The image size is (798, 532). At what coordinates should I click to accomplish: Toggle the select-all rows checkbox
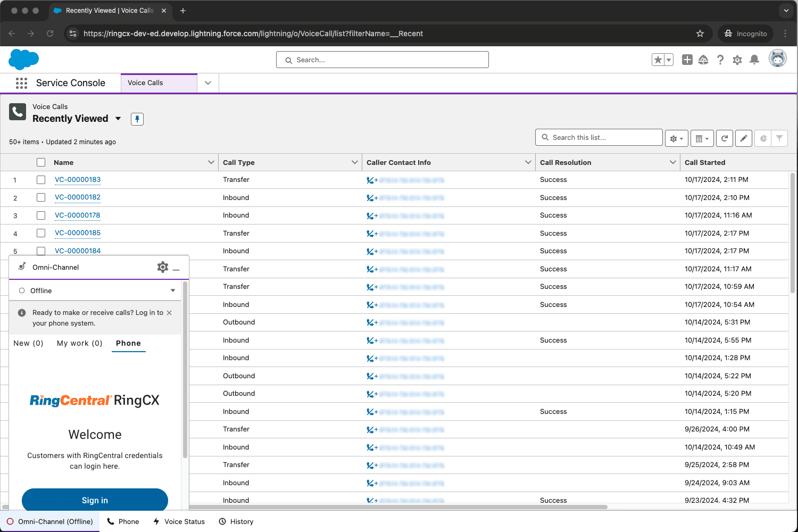pos(41,162)
